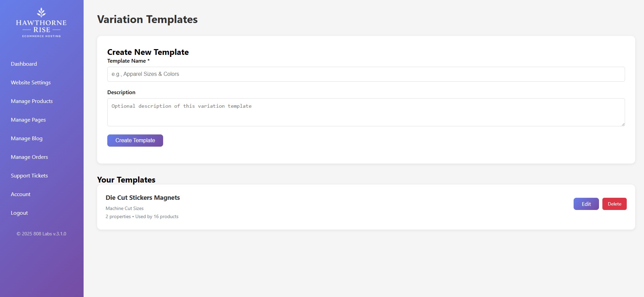This screenshot has width=644, height=297.
Task: View Manage Orders page
Action: [x=29, y=157]
